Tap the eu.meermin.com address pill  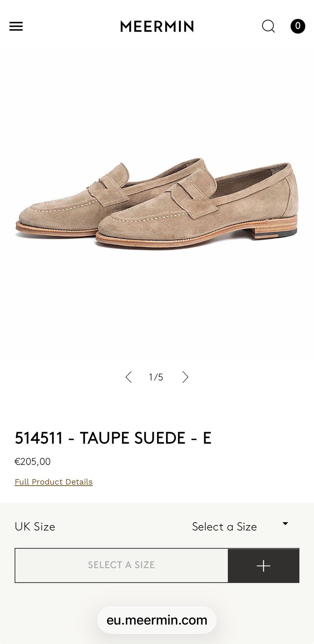coord(157,620)
